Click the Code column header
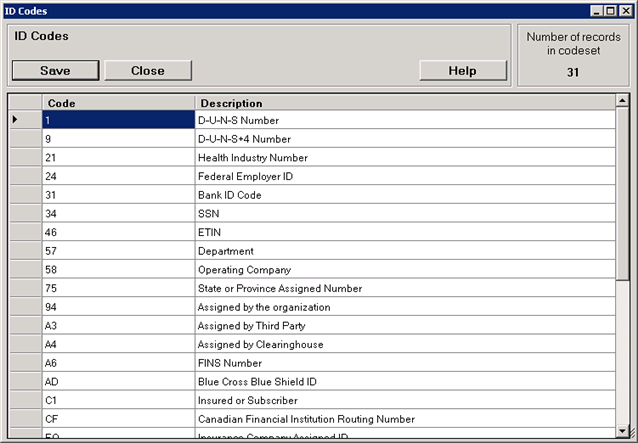This screenshot has height=443, width=638. pyautogui.click(x=118, y=103)
